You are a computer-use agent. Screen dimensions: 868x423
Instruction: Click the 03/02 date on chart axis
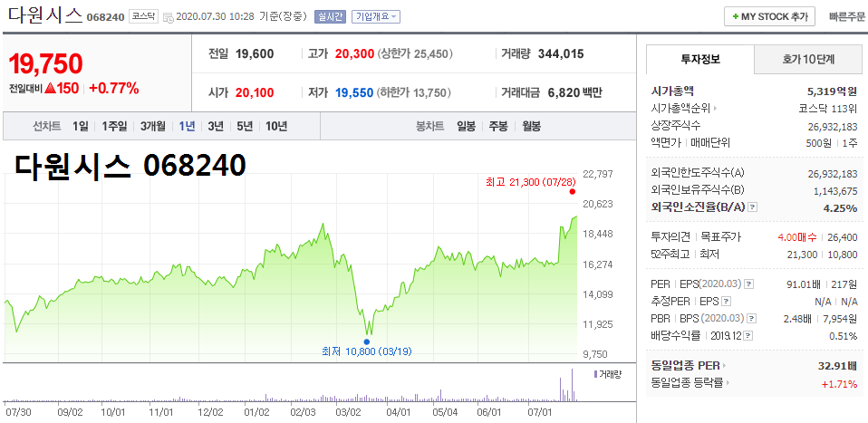click(348, 412)
